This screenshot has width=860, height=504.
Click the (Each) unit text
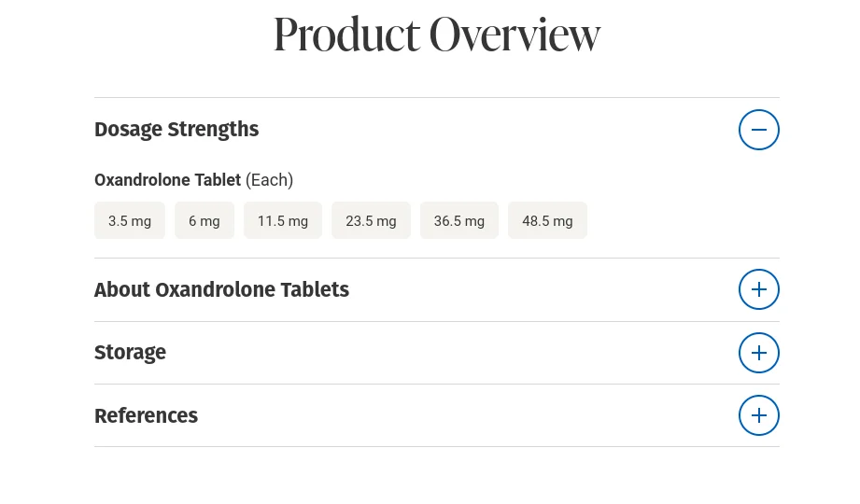(x=269, y=180)
